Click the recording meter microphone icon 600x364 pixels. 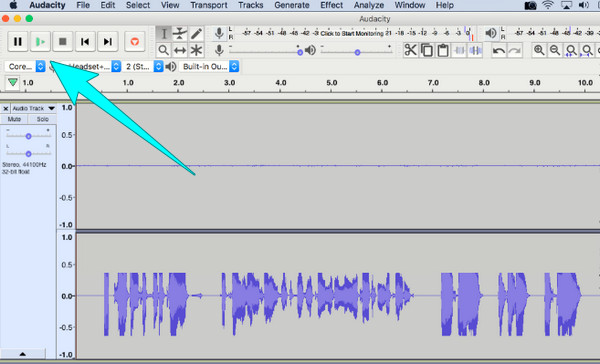(219, 33)
